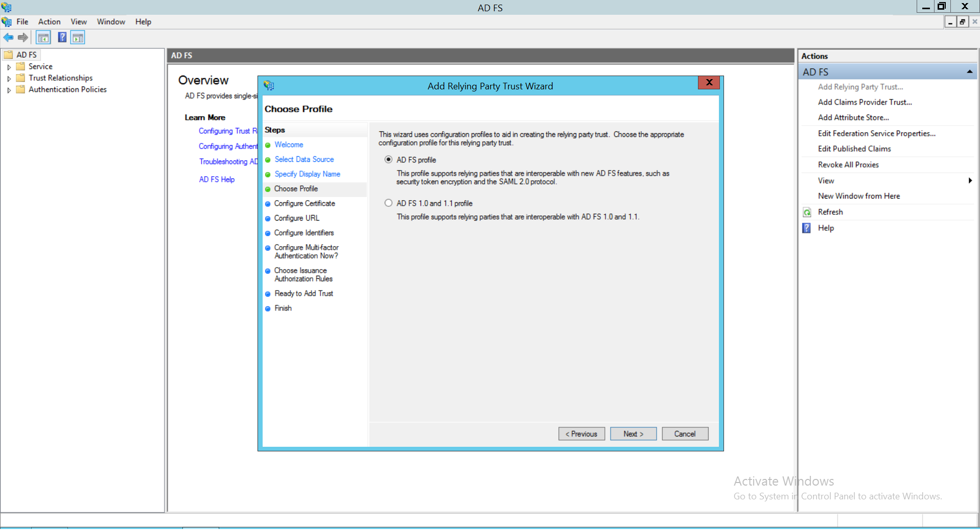
Task: Toggle the Show/Hide Action Pane toolbar icon
Action: click(78, 37)
